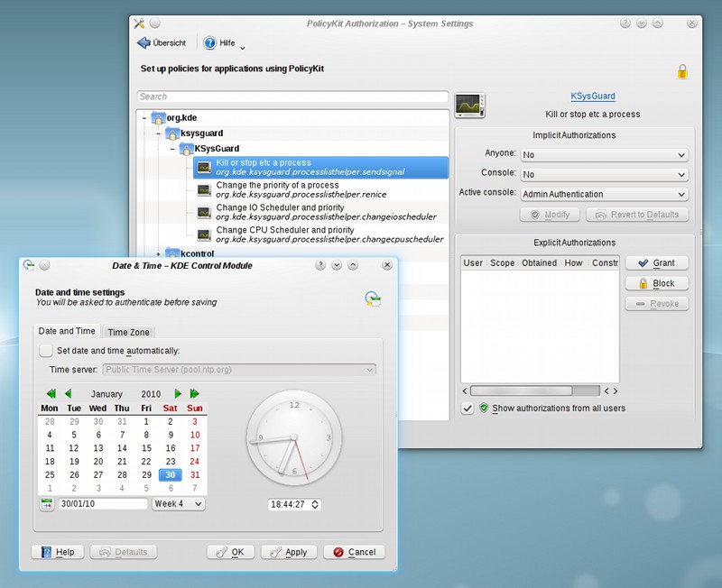The height and width of the screenshot is (588, 722).
Task: Click the org.kde folder icon
Action: tap(158, 118)
